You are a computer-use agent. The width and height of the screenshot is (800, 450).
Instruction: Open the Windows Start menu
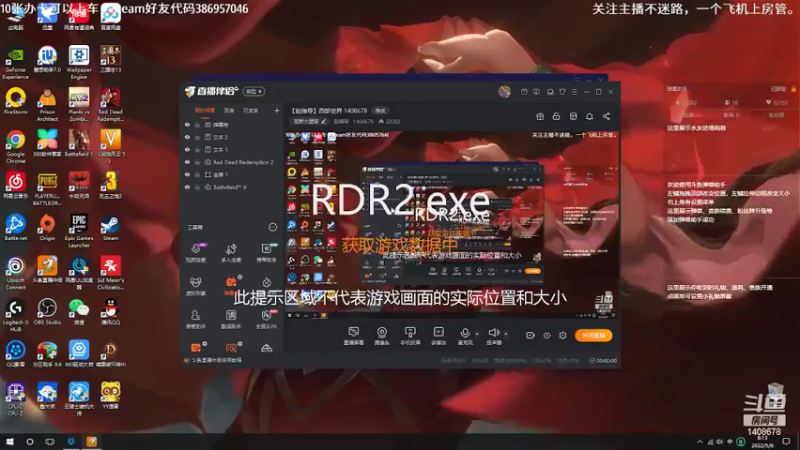[x=10, y=441]
